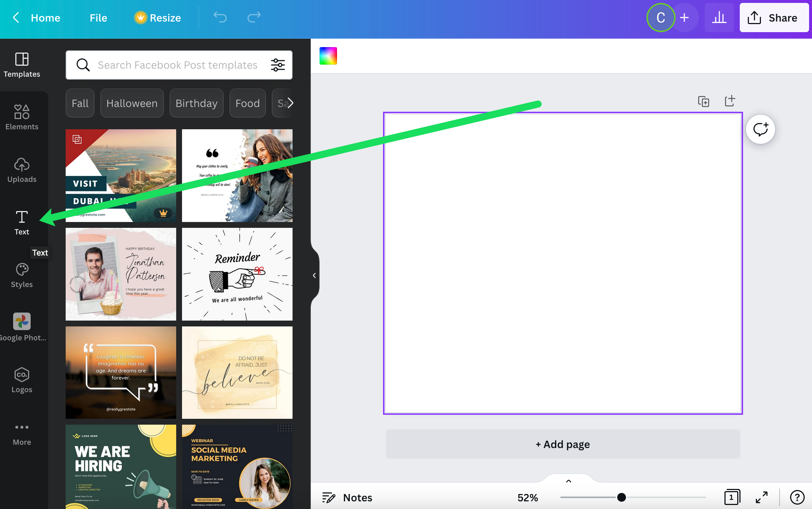This screenshot has width=812, height=509.
Task: Expand the Notes panel
Action: [x=347, y=497]
